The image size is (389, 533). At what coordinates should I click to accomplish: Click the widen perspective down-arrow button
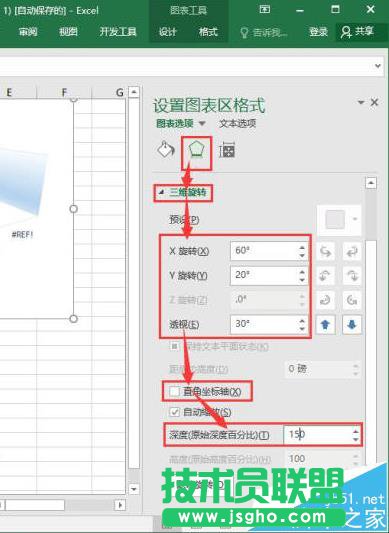(352, 325)
